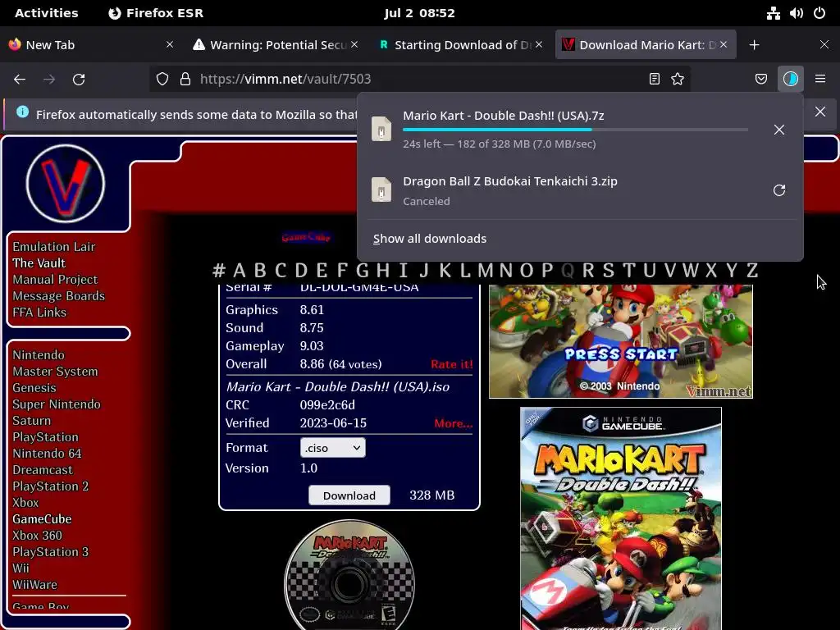Select the Nintendo system link

39,355
